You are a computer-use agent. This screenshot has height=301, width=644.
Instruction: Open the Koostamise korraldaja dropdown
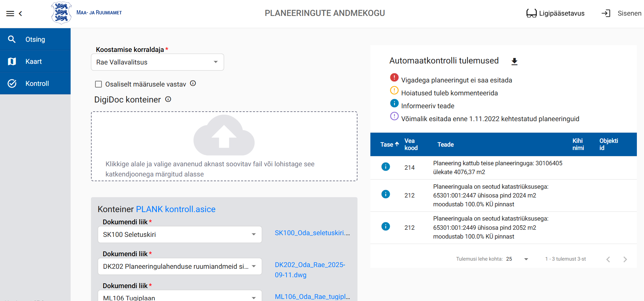point(157,62)
